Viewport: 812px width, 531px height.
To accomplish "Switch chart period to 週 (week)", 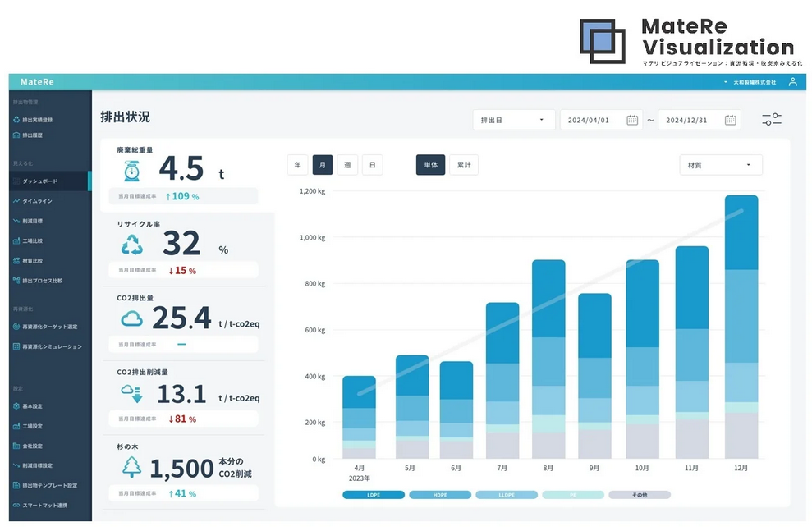I will click(x=347, y=165).
